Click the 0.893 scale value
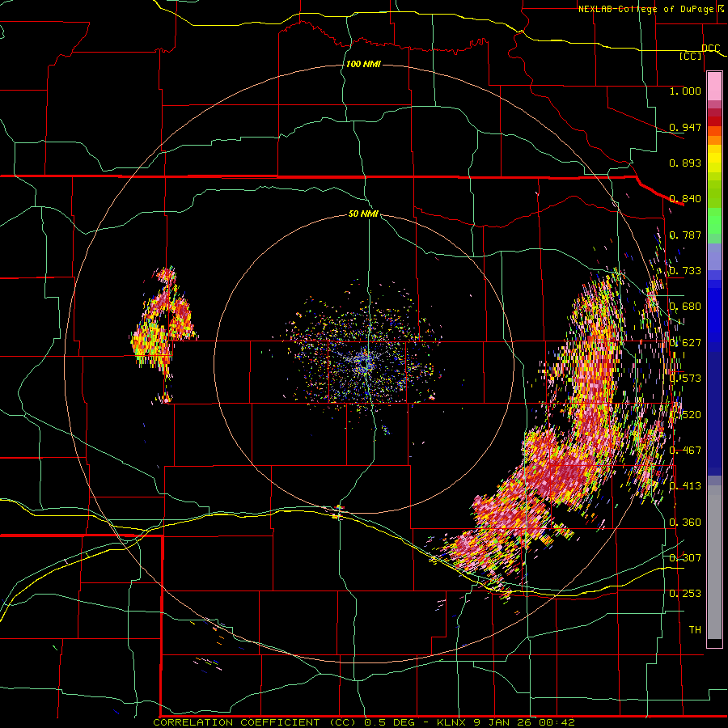Image resolution: width=728 pixels, height=728 pixels. (x=685, y=163)
